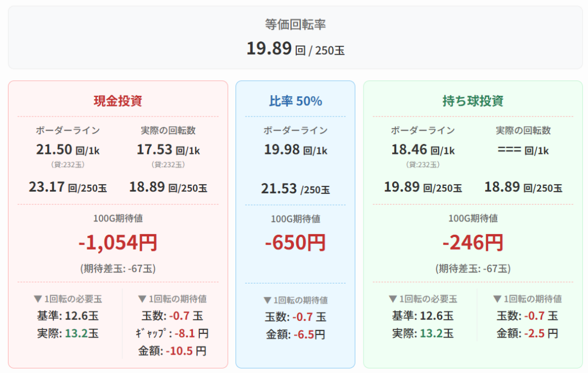Collapse 1回転の期待値 in the 持ち球投資 card

[x=527, y=299]
